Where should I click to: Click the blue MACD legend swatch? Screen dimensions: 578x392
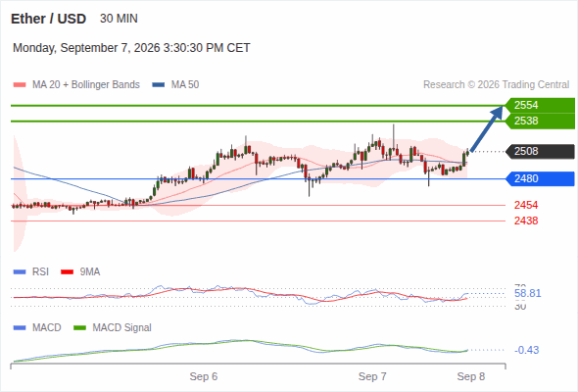(20, 328)
